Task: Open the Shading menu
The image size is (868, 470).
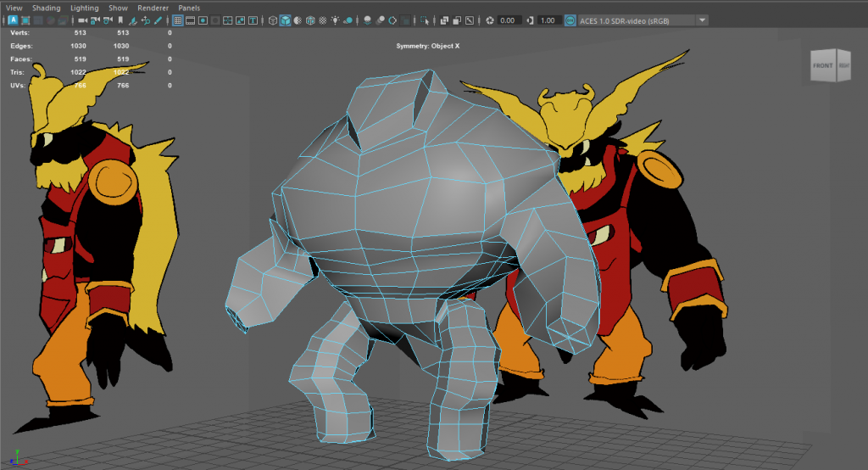Action: pos(47,8)
